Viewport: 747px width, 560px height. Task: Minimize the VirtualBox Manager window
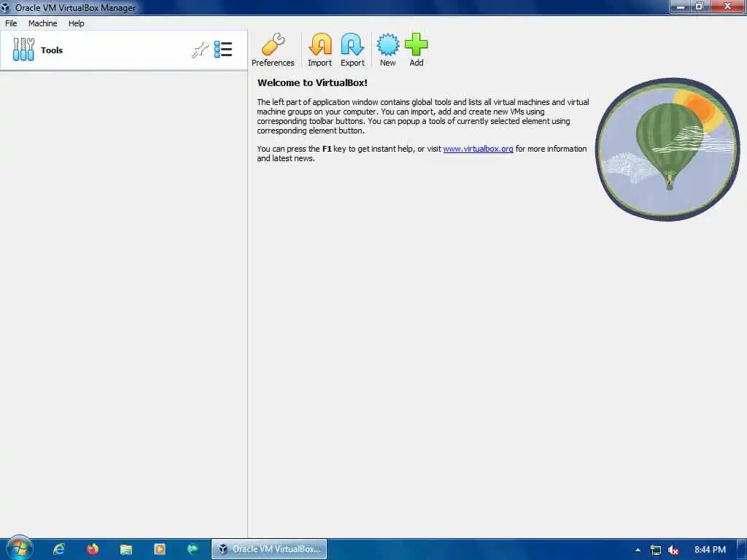click(x=681, y=7)
